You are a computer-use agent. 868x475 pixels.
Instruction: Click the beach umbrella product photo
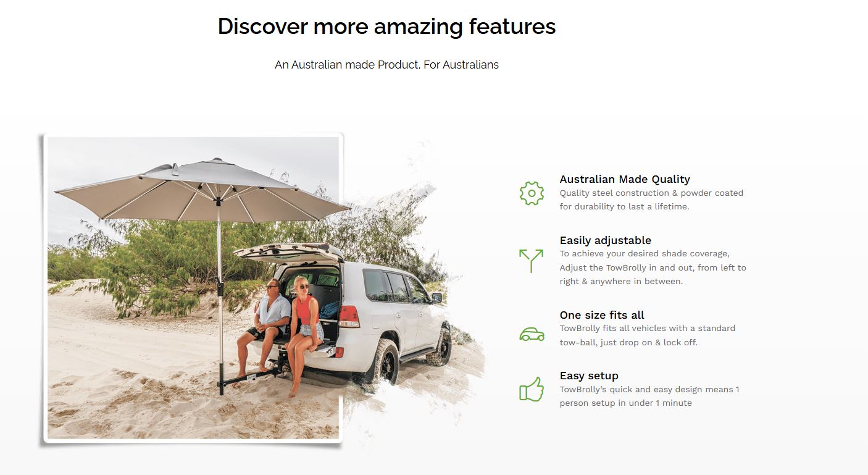pos(193,288)
